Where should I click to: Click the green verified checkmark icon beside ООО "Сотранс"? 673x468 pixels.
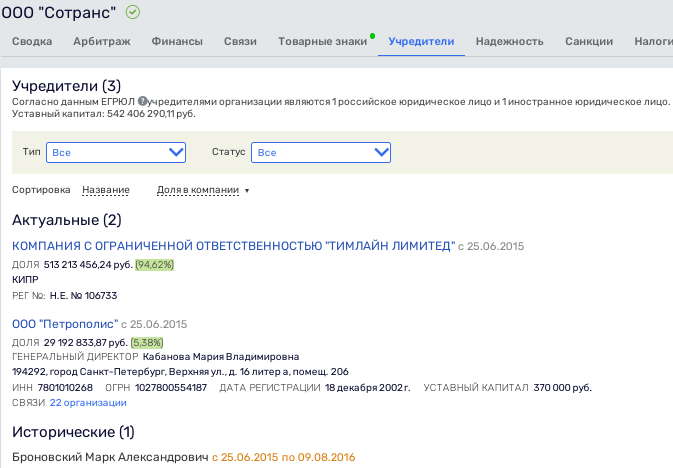coord(133,12)
